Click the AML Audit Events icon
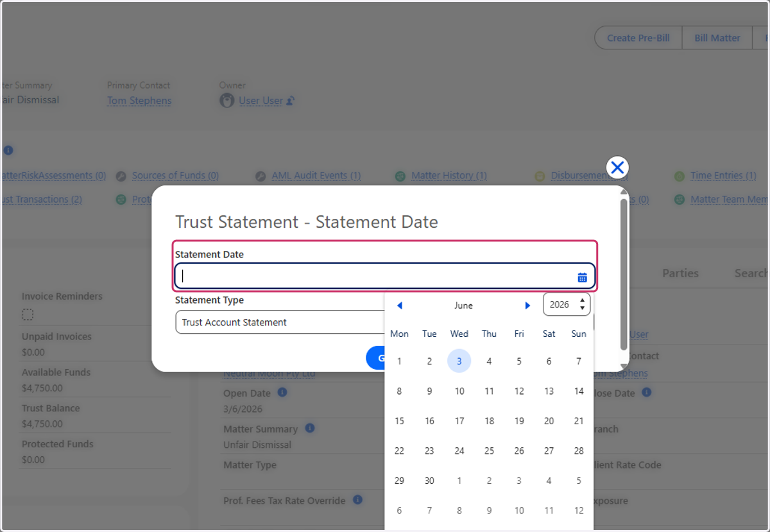Image resolution: width=770 pixels, height=532 pixels. 260,176
